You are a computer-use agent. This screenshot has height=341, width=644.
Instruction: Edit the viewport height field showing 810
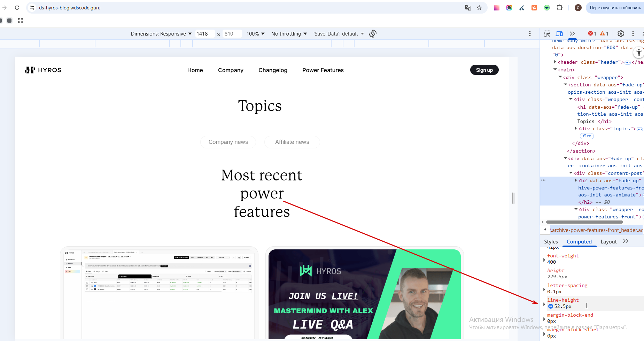pyautogui.click(x=232, y=33)
